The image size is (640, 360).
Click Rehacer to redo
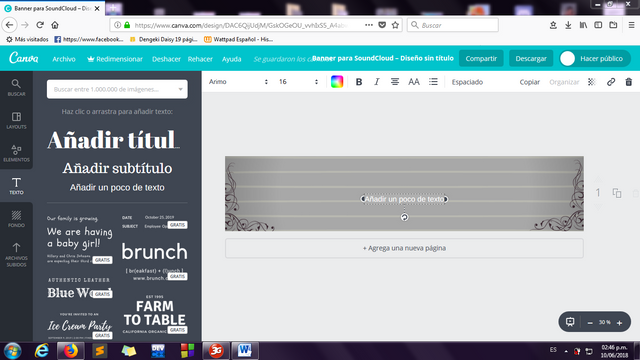(x=200, y=59)
